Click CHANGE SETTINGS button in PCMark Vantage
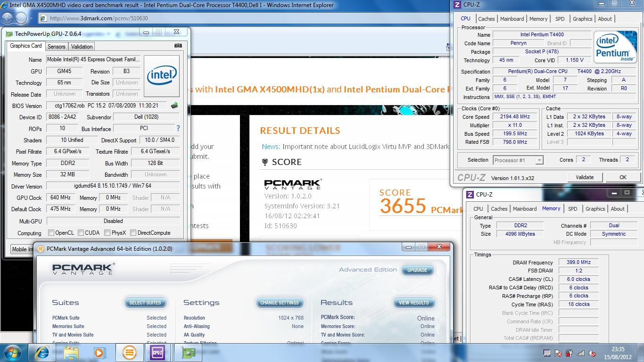644x362 pixels. [279, 303]
